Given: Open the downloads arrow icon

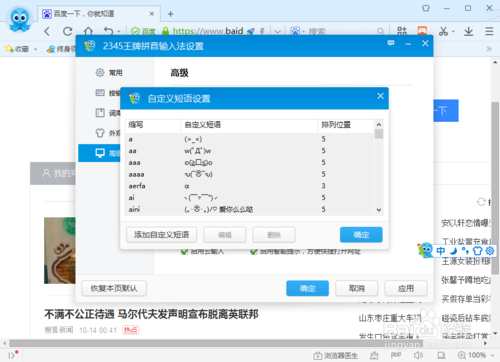Looking at the screenshot, I should pyautogui.click(x=469, y=31).
